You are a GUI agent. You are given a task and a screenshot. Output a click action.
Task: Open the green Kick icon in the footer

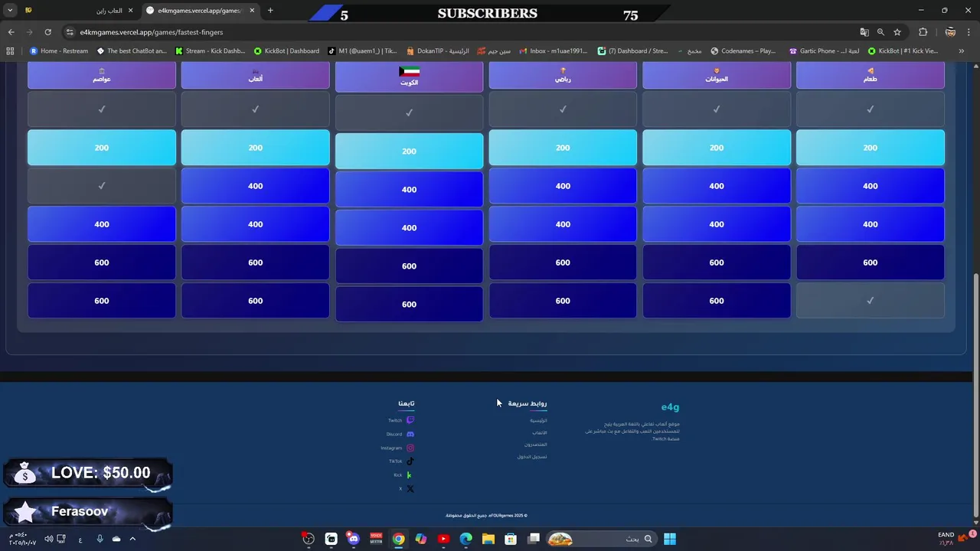(410, 475)
